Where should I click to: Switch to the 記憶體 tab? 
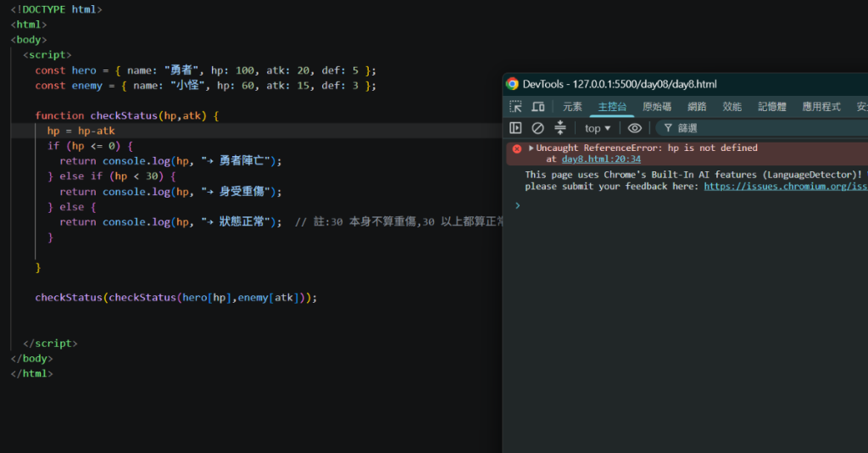tap(772, 106)
